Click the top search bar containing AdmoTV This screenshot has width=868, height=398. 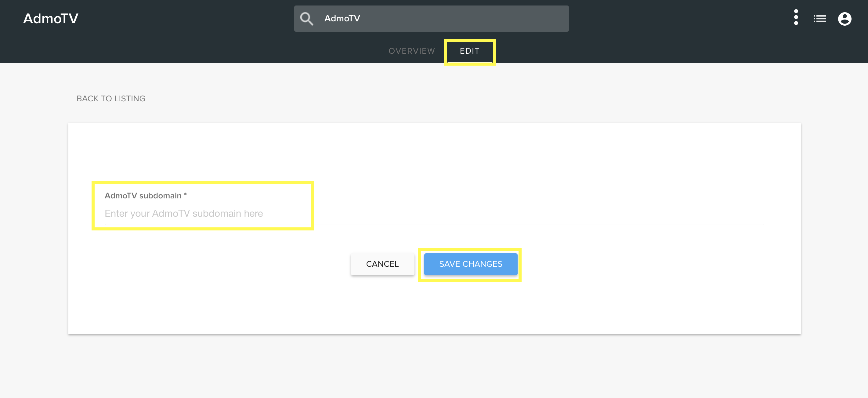tap(431, 19)
